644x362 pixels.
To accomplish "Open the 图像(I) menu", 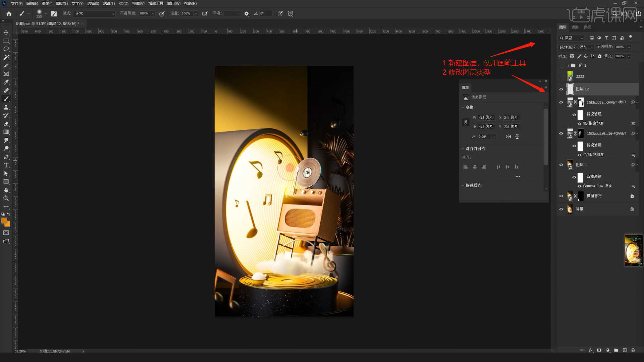I will [x=47, y=3].
